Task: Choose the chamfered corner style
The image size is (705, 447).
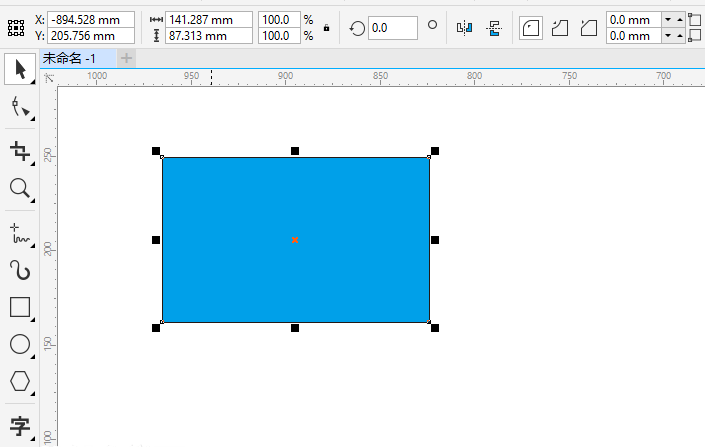Action: click(x=589, y=28)
